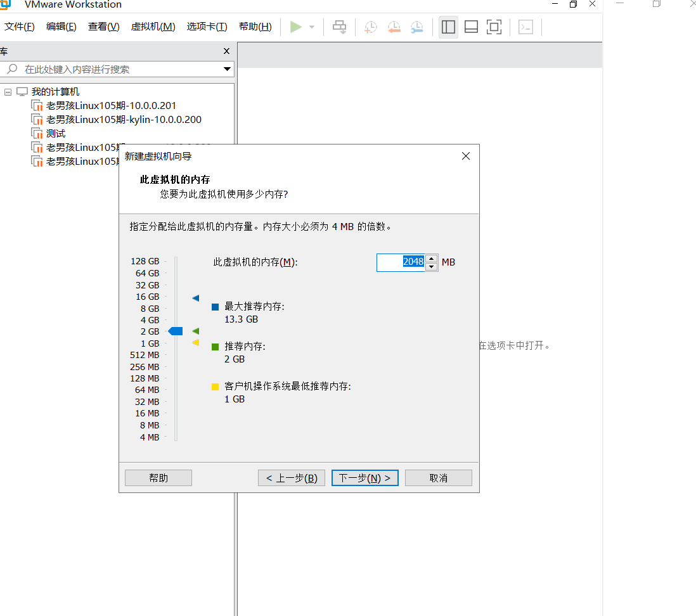The image size is (696, 616).
Task: Open the 虚拟机(M) menu
Action: click(153, 27)
